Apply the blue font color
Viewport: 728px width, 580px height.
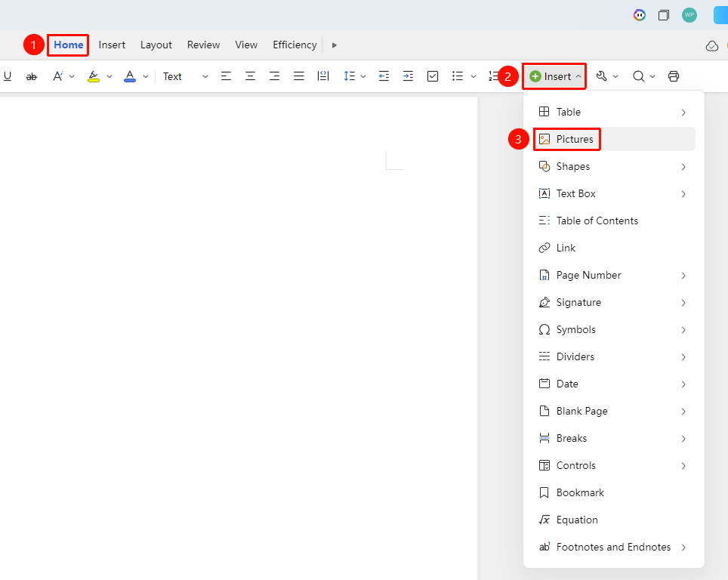pos(130,76)
